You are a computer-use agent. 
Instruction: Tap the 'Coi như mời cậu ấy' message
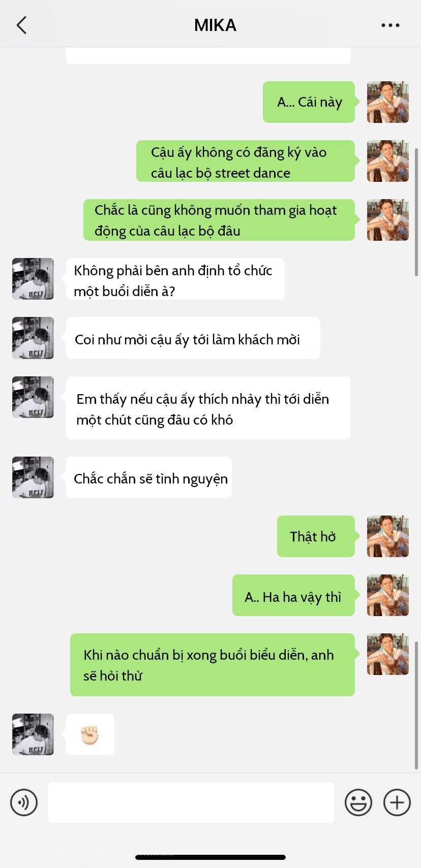(x=193, y=338)
